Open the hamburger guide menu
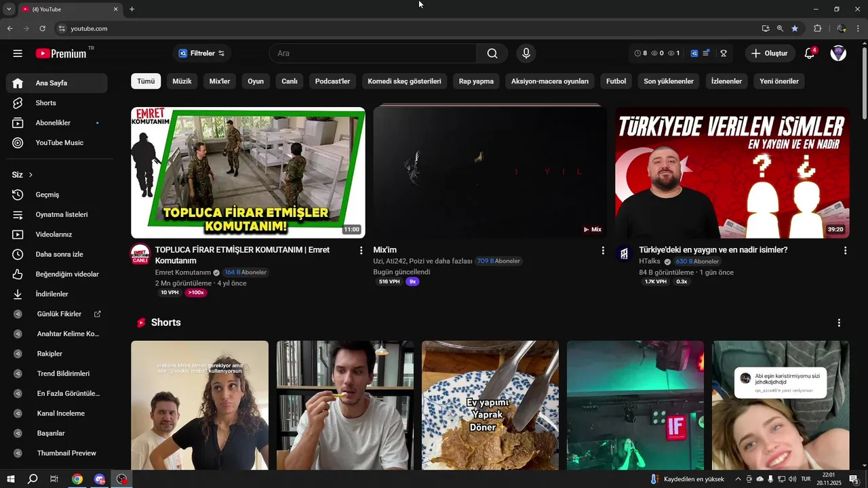 point(18,54)
